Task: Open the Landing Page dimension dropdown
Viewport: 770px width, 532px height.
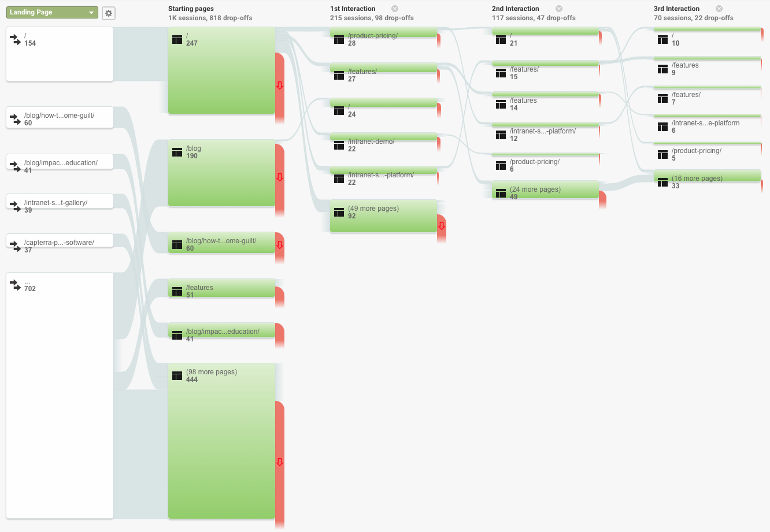Action: click(52, 13)
